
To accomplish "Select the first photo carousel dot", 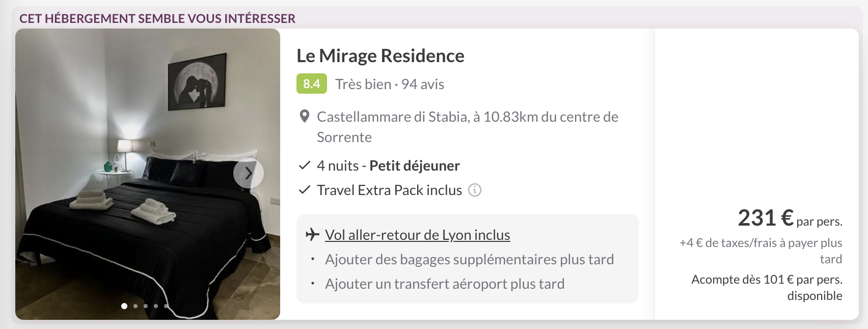I will pos(124,306).
